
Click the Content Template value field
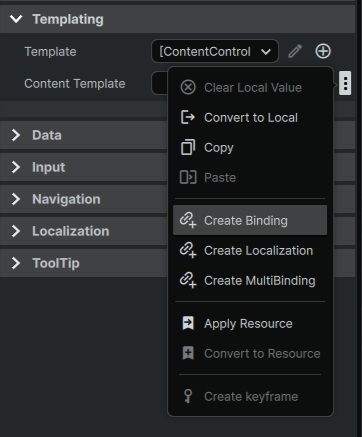coord(160,83)
